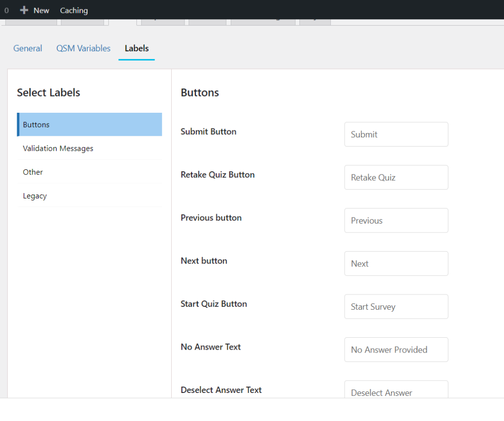
Task: Choose Other in the labels sidebar
Action: (x=33, y=172)
